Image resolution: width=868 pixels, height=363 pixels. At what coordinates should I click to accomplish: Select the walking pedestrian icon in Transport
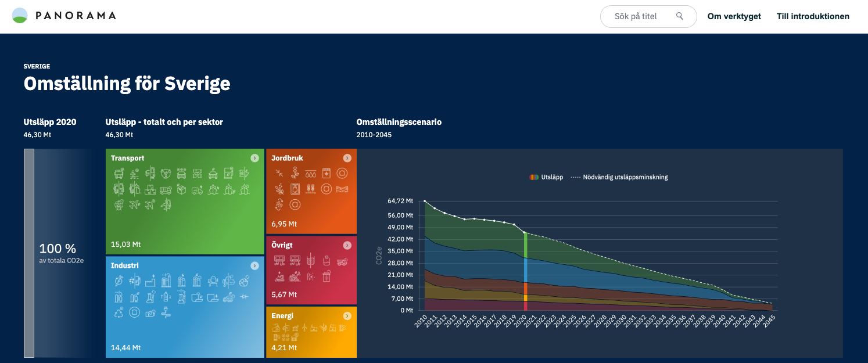(134, 174)
